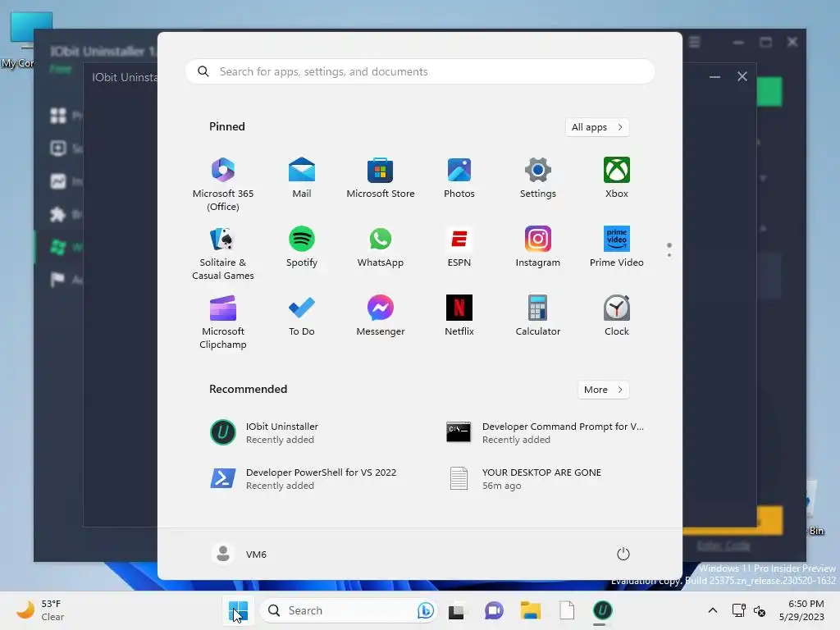This screenshot has width=840, height=630.
Task: Click the Windows Start button on taskbar
Action: click(238, 610)
